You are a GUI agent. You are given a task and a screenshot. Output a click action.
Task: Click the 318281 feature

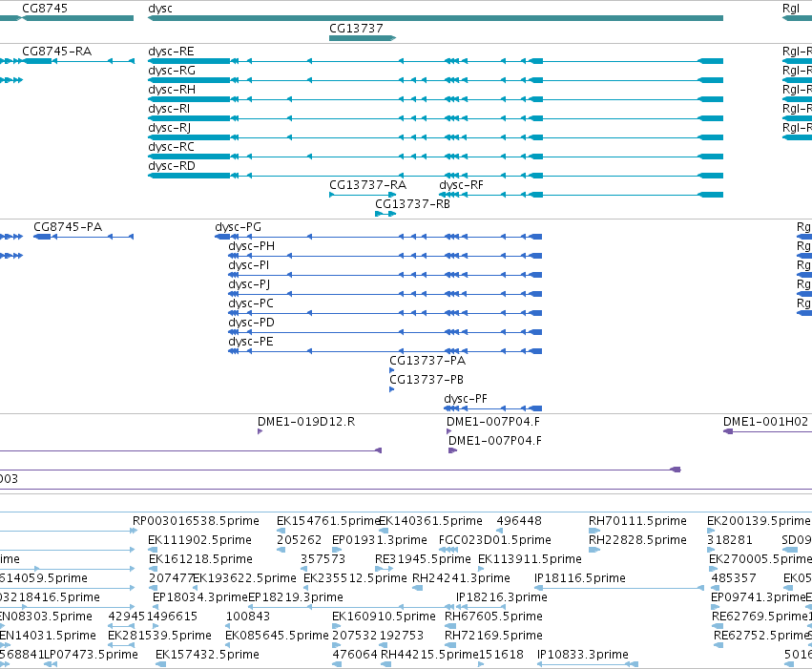(711, 550)
